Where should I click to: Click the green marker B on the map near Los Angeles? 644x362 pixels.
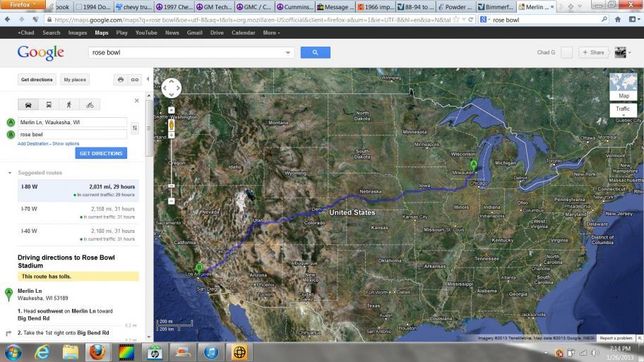coord(199,268)
